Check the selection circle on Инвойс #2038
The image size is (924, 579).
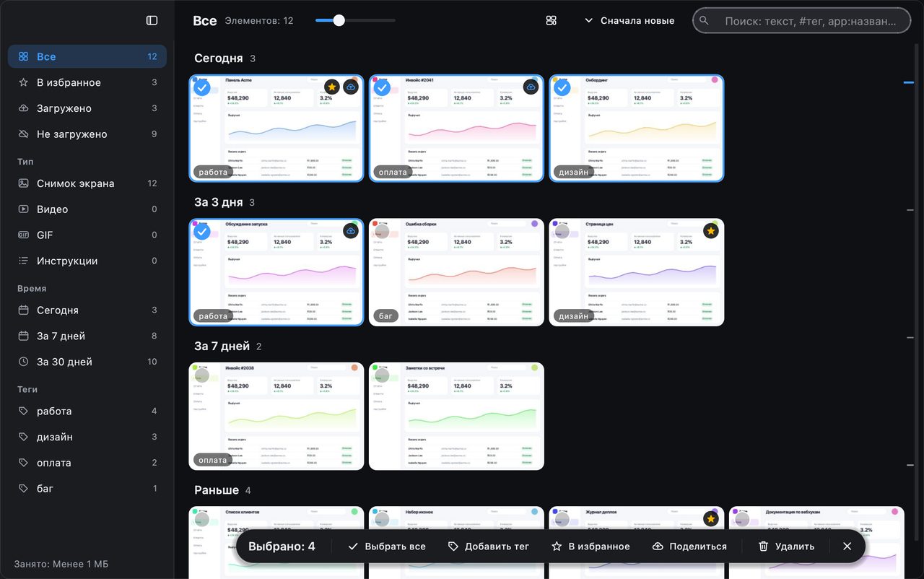pyautogui.click(x=202, y=375)
